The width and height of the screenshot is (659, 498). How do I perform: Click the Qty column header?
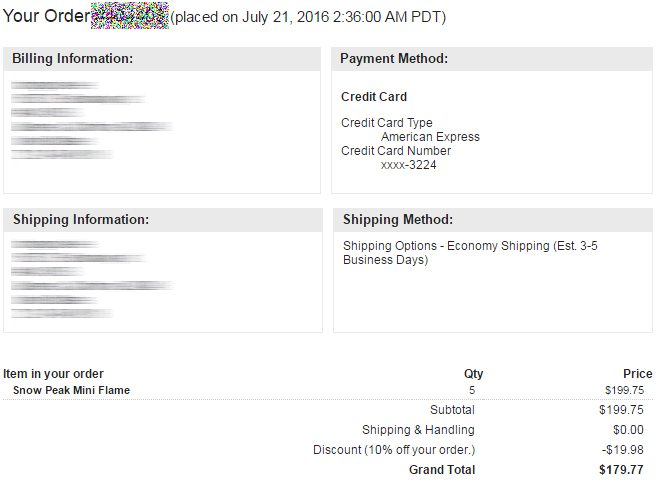[x=473, y=374]
